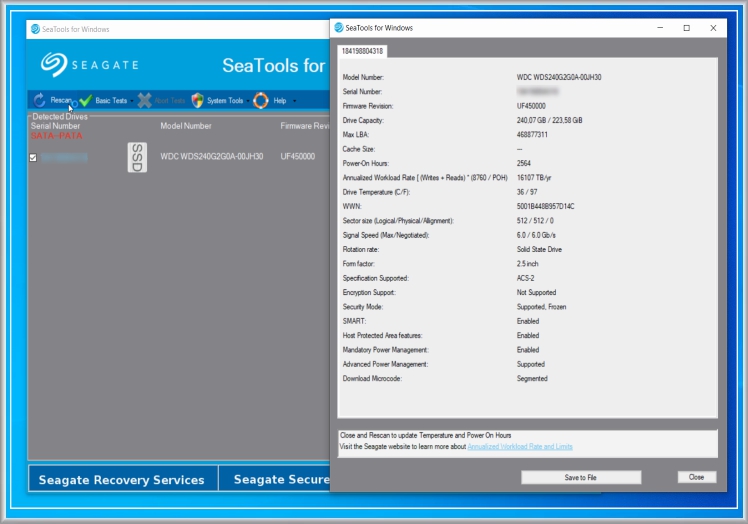Click the SeaTools icon in main window title bar
Image resolution: width=748 pixels, height=524 pixels.
[35, 29]
